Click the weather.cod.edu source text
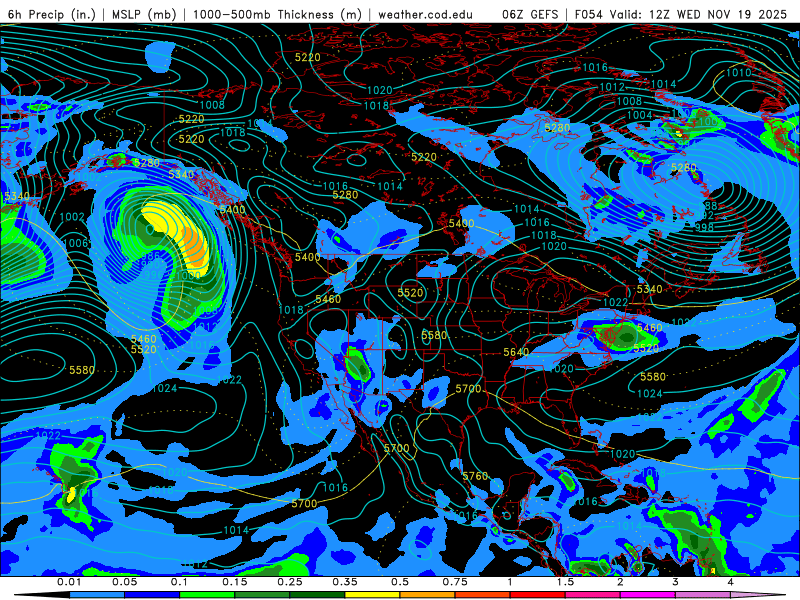Viewport: 800px width, 600px height. [x=425, y=14]
